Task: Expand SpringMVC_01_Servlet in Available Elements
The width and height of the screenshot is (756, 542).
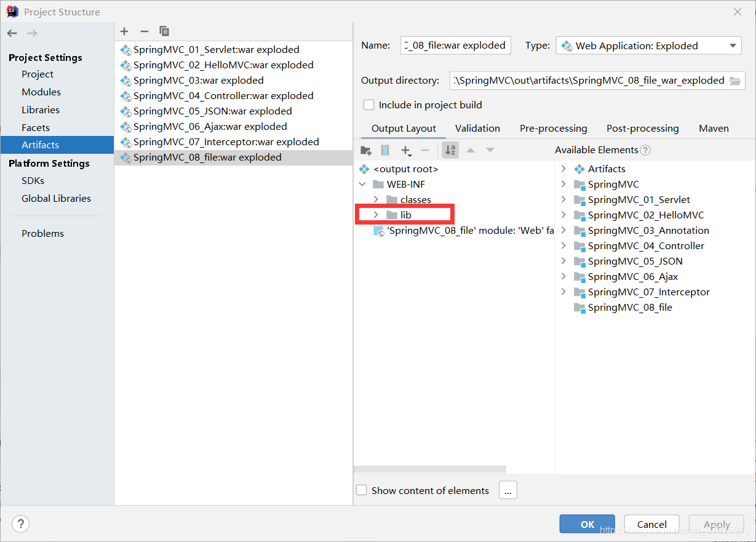Action: click(x=563, y=199)
